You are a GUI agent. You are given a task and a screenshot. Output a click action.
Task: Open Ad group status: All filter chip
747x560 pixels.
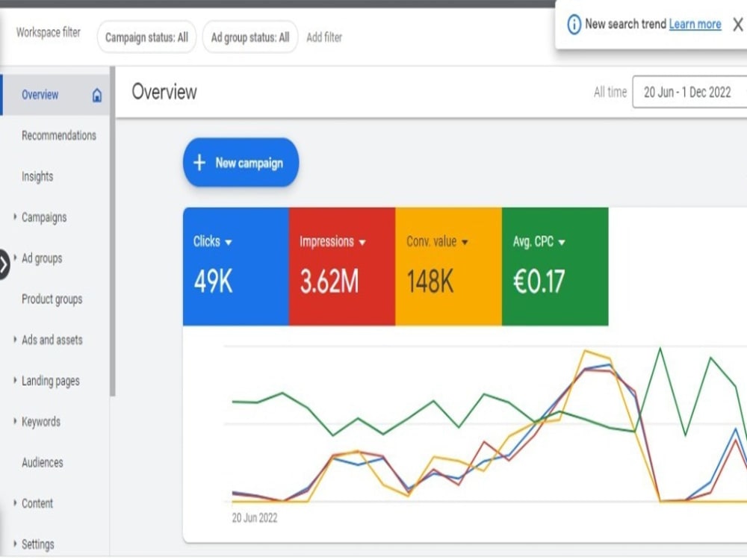point(250,37)
